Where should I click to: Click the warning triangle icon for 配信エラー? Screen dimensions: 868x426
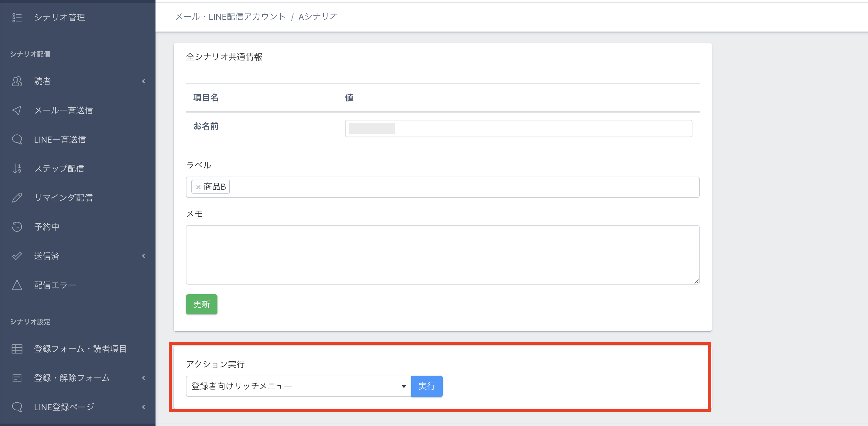tap(17, 285)
